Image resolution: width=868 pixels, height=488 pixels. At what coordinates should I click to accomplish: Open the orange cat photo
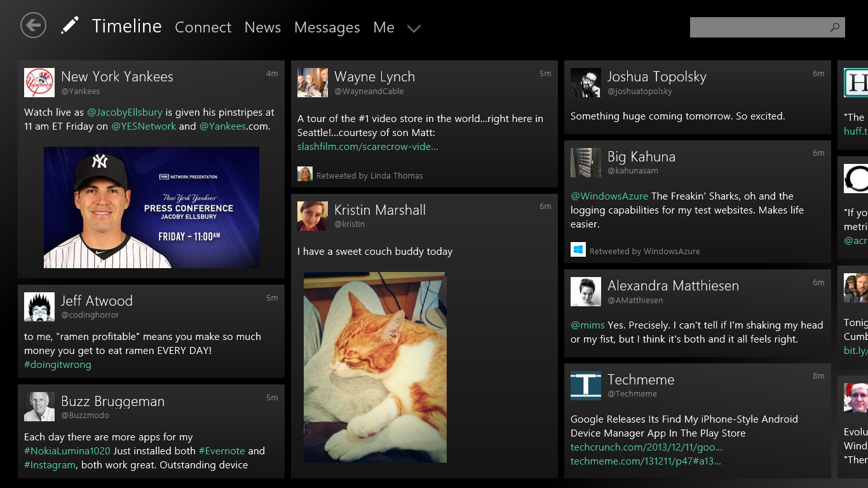tap(375, 367)
